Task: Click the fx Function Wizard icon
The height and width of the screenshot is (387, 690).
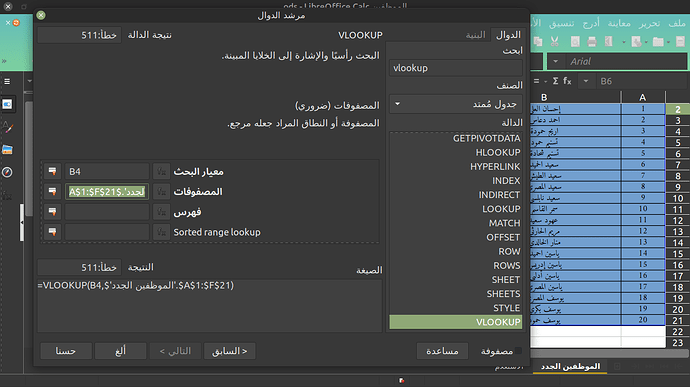Action: (567, 81)
